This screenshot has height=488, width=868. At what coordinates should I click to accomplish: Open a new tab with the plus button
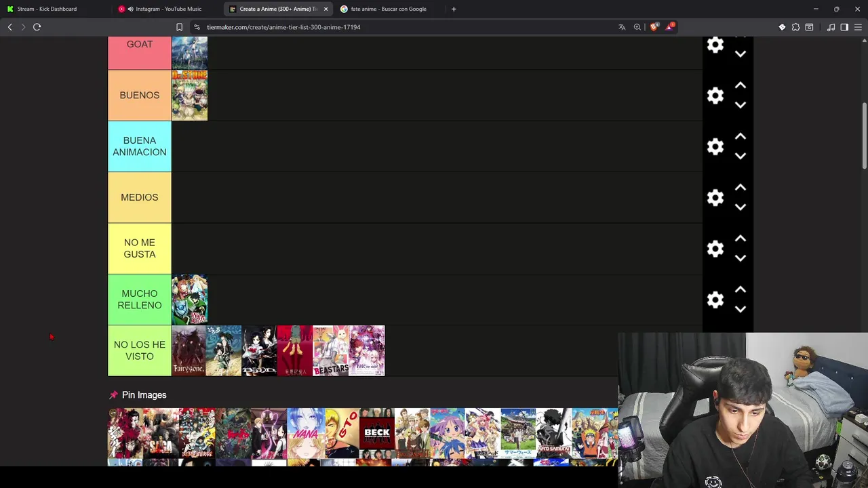[x=454, y=9]
